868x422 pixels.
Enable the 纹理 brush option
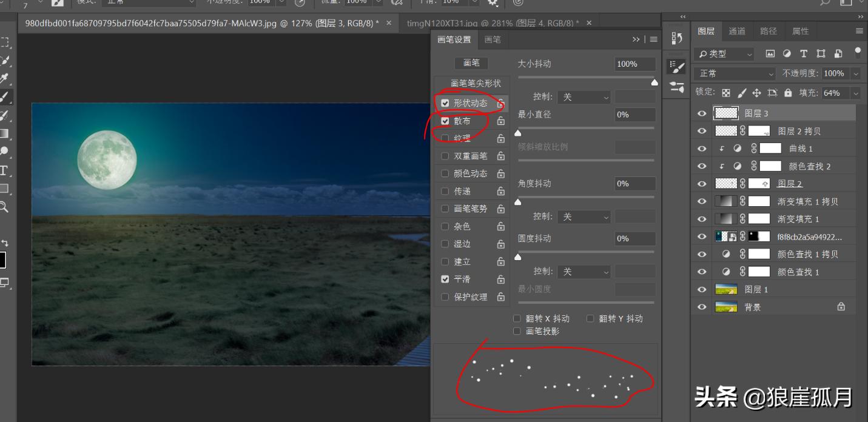click(445, 138)
